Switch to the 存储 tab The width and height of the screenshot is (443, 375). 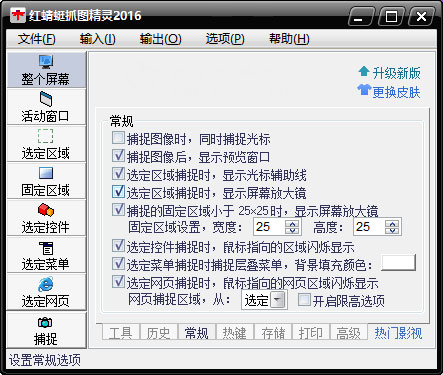(x=273, y=333)
